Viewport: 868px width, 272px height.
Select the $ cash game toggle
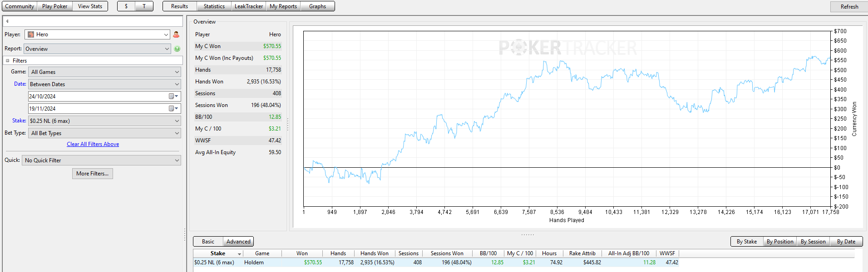126,6
